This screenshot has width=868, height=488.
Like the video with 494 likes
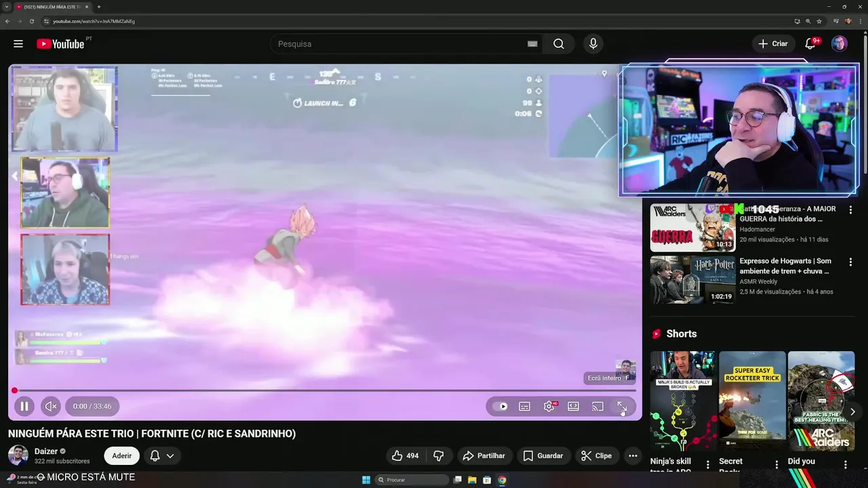pos(406,456)
